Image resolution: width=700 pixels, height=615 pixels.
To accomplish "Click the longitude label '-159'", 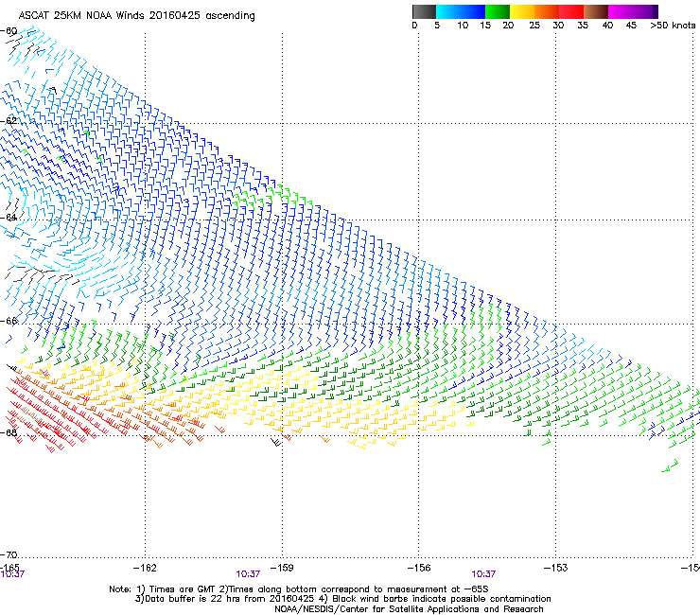I will pos(282,568).
